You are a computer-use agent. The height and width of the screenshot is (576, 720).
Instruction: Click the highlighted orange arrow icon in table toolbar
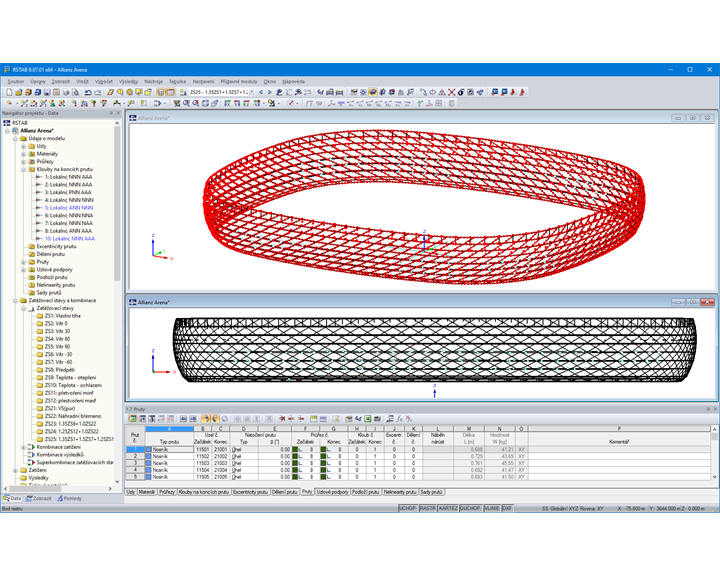(x=206, y=419)
